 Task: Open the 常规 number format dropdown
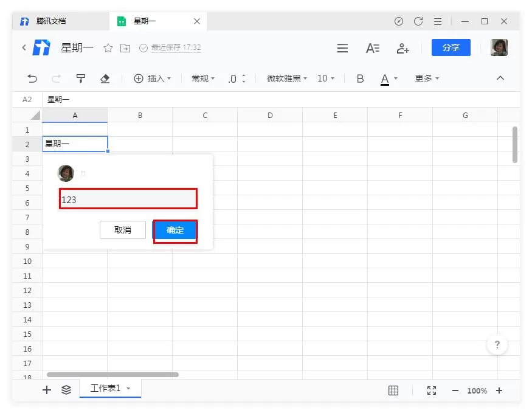(203, 78)
